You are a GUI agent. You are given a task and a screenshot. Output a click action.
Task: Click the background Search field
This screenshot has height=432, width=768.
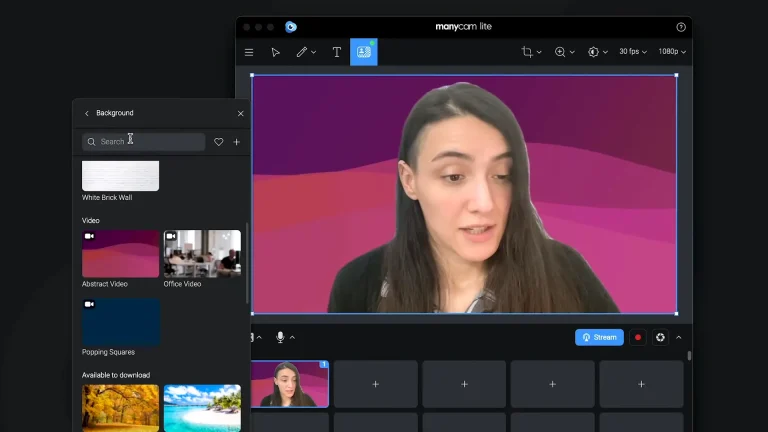tap(144, 142)
